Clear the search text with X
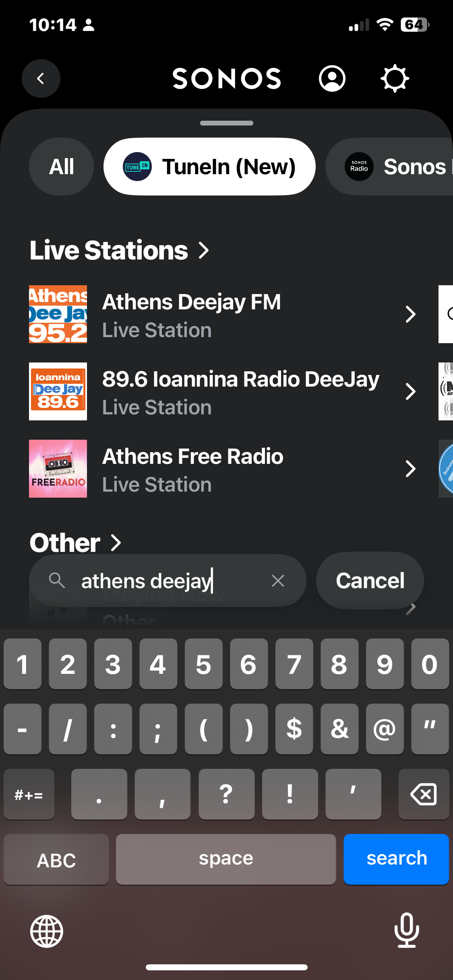The width and height of the screenshot is (453, 980). point(278,581)
